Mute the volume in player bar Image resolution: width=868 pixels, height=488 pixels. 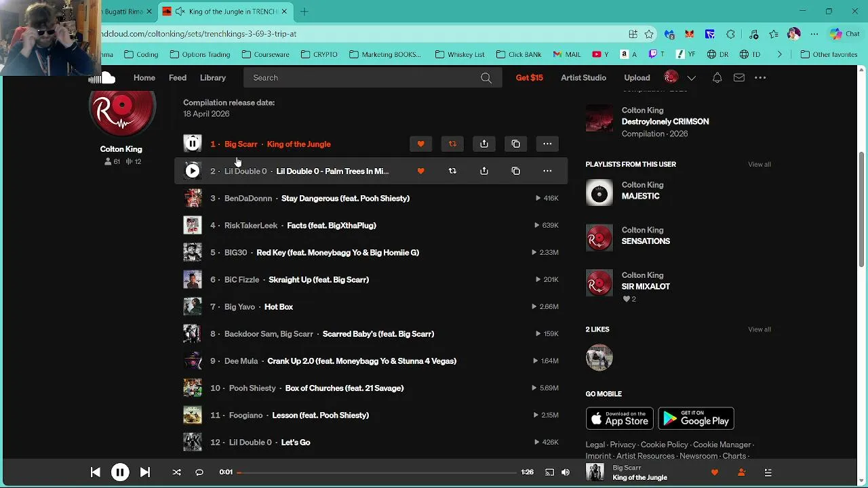point(566,472)
